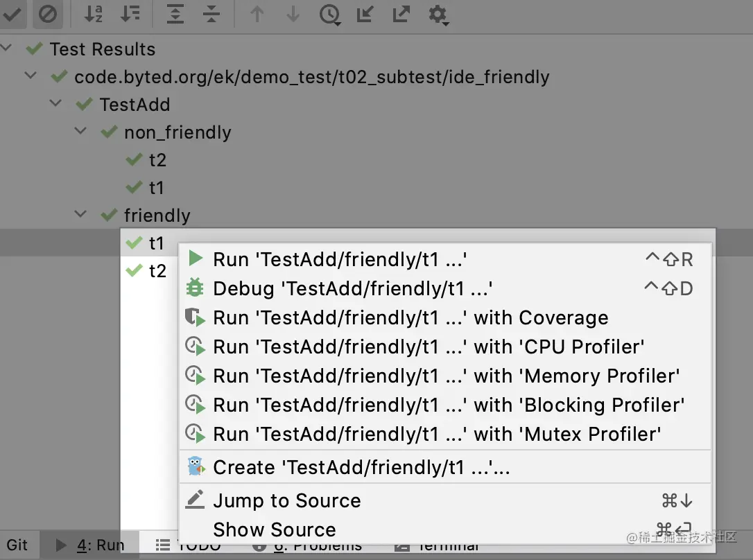The image size is (753, 560).
Task: Expand all test nodes
Action: point(175,15)
